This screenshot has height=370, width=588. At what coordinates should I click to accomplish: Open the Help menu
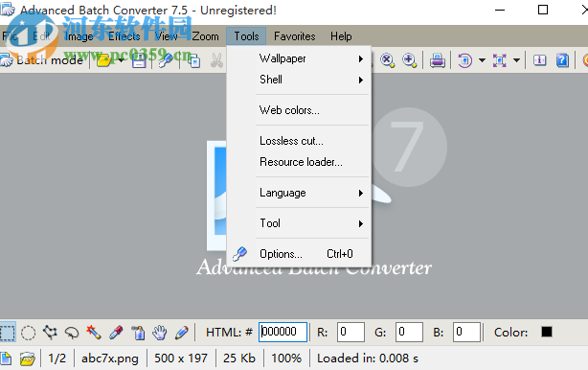coord(341,36)
